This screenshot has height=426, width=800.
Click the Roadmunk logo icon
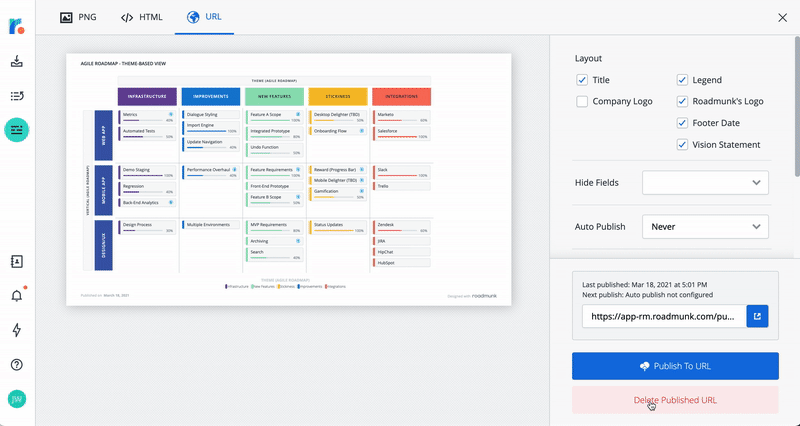tap(17, 27)
